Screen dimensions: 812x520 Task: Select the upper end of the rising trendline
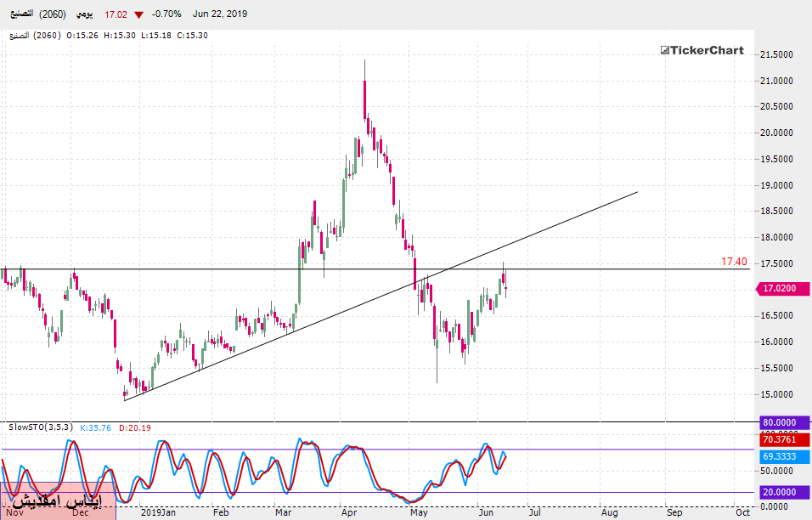pos(637,192)
